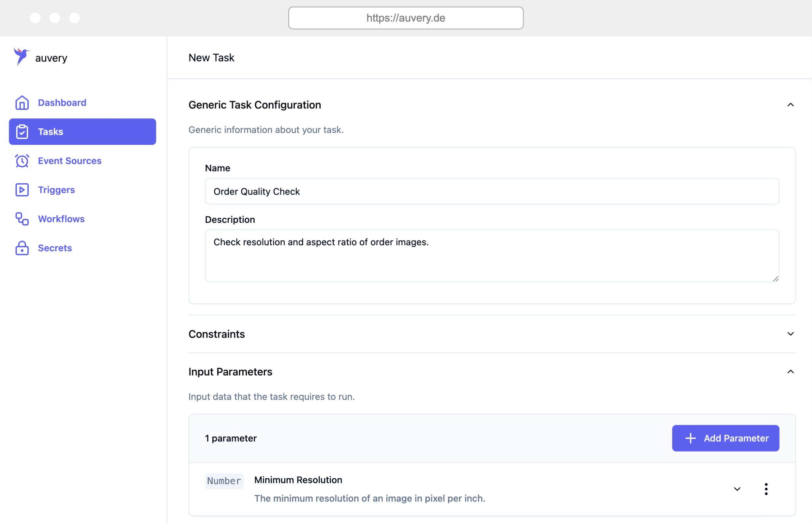Navigate to the Workflows page
This screenshot has height=524, width=812.
click(61, 219)
